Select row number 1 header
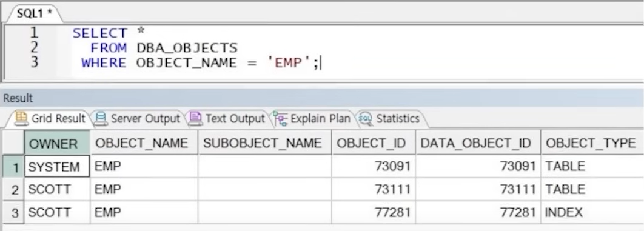Screen dimensions: 644x231 click(x=13, y=167)
